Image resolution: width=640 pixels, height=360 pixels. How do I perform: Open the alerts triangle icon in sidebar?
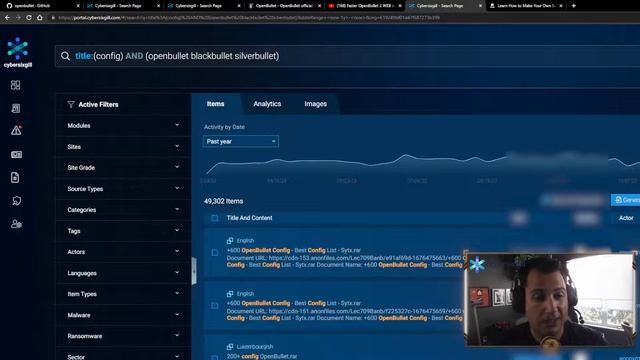[x=16, y=130]
